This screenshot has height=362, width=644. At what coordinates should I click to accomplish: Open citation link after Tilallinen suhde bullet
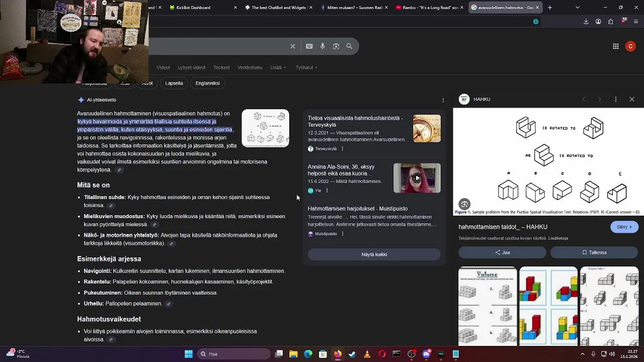click(111, 206)
